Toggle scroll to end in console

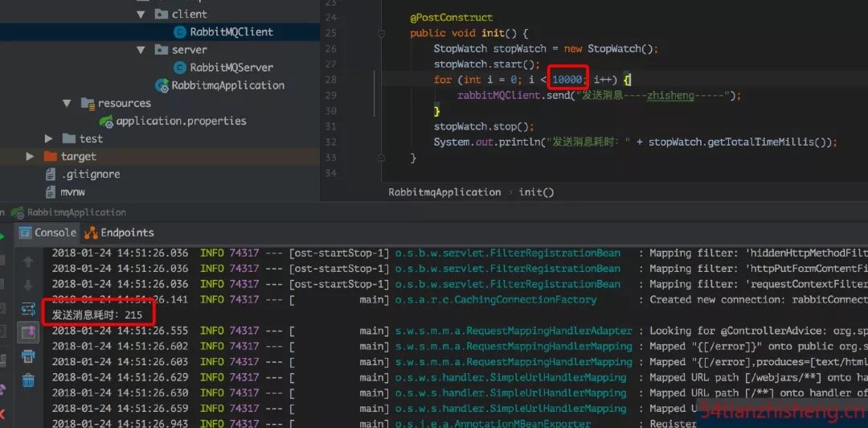[28, 332]
